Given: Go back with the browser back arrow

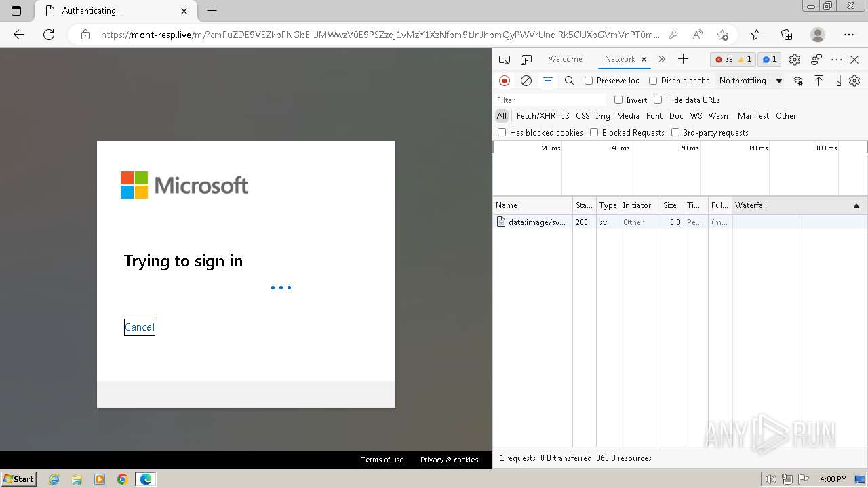Looking at the screenshot, I should (19, 35).
